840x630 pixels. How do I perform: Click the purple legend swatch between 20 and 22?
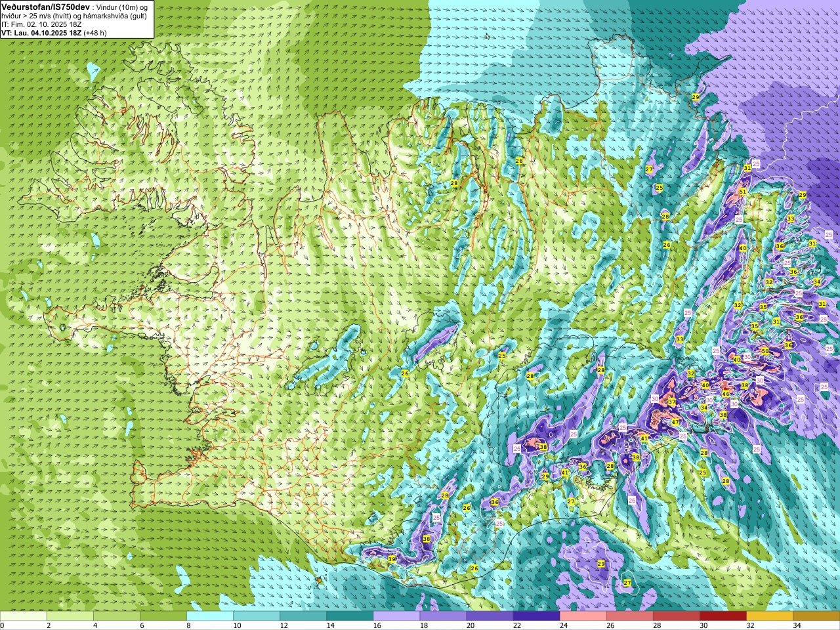click(490, 616)
